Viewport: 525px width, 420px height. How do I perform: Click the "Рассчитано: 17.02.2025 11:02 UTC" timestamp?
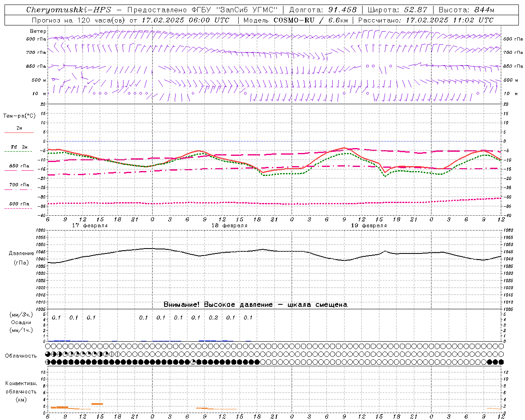(x=426, y=20)
